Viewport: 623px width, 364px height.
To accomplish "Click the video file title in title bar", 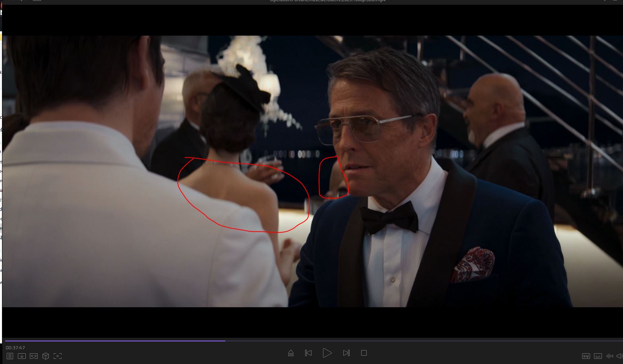I will 328,1.
